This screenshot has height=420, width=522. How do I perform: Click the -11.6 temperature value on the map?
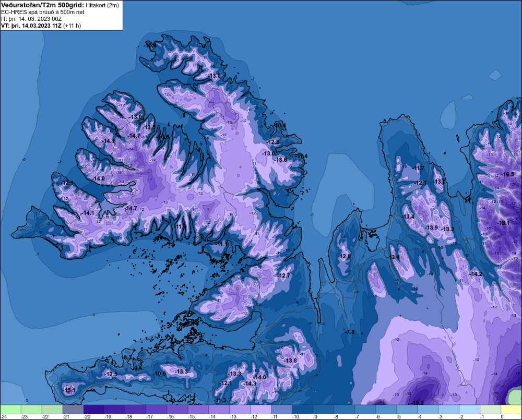pyautogui.click(x=181, y=226)
